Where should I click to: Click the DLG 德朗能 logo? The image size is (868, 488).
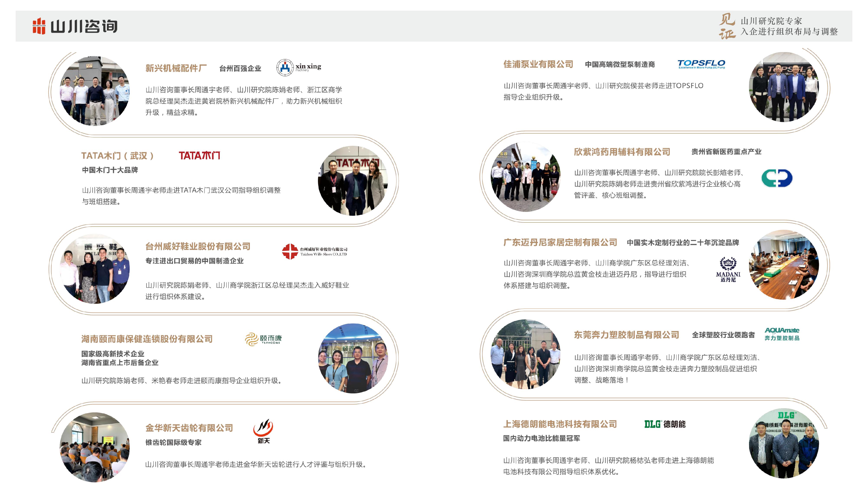pos(665,424)
